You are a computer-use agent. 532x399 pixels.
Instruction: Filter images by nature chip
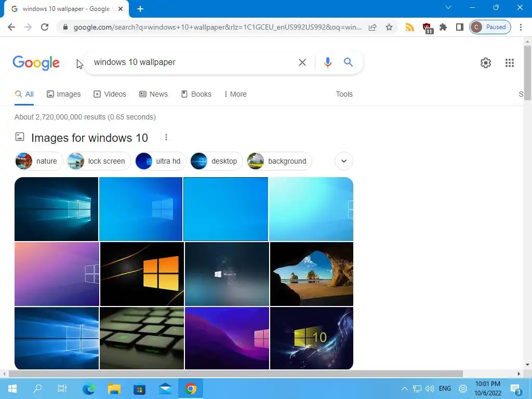point(38,161)
